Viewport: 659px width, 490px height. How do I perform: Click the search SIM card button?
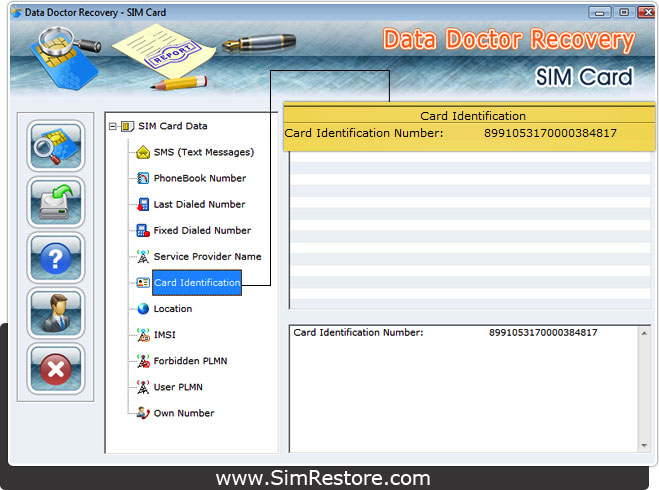point(56,146)
